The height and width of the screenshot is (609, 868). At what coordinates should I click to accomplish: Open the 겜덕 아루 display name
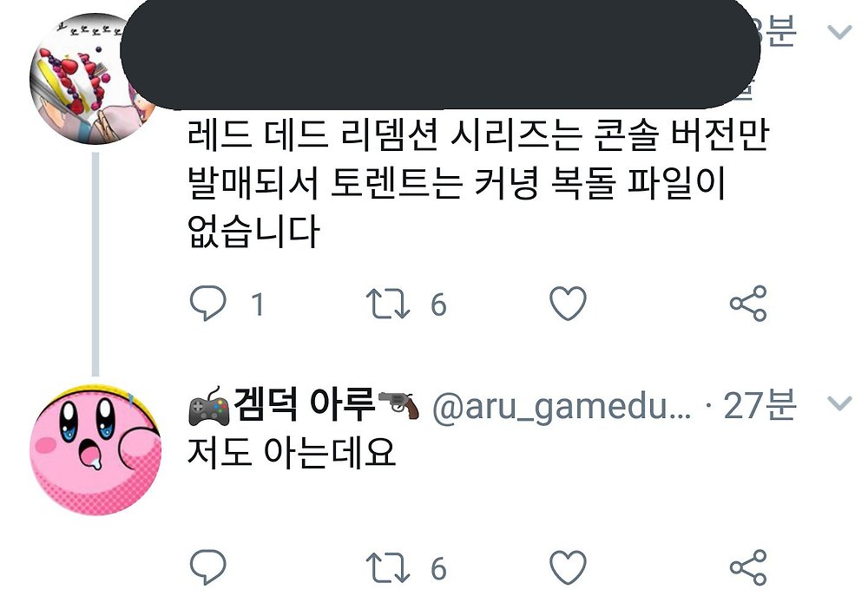[303, 405]
